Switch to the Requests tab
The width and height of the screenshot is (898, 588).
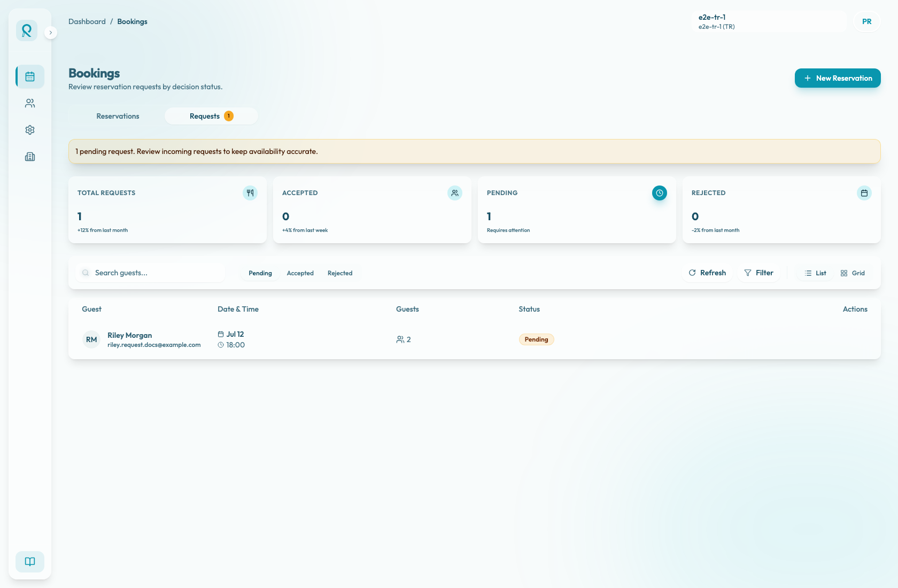click(x=211, y=116)
